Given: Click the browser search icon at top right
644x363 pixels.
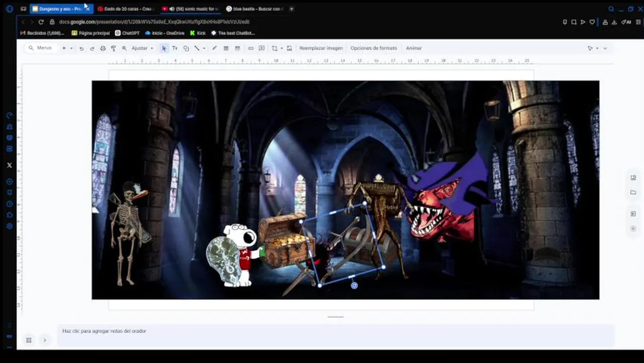Looking at the screenshot, I should click(611, 9).
